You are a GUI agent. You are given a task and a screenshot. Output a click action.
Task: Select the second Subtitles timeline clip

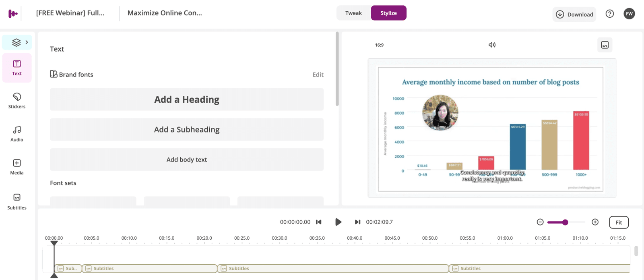(149, 268)
